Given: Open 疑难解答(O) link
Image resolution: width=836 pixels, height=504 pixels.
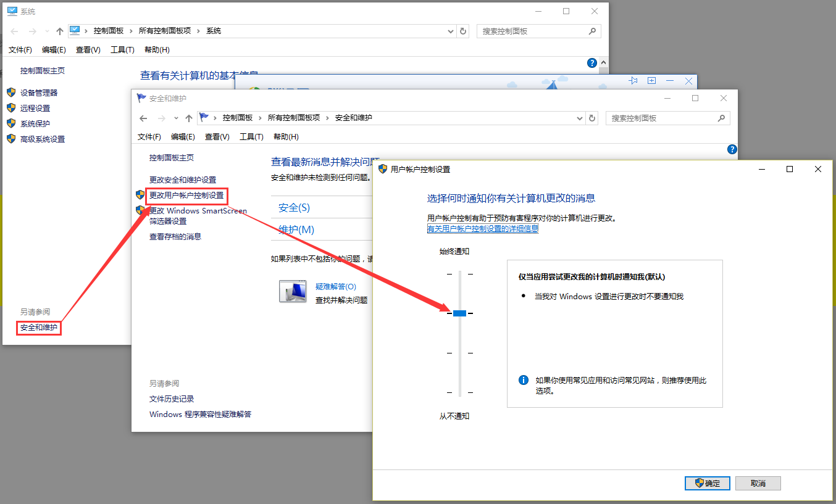Looking at the screenshot, I should [336, 287].
